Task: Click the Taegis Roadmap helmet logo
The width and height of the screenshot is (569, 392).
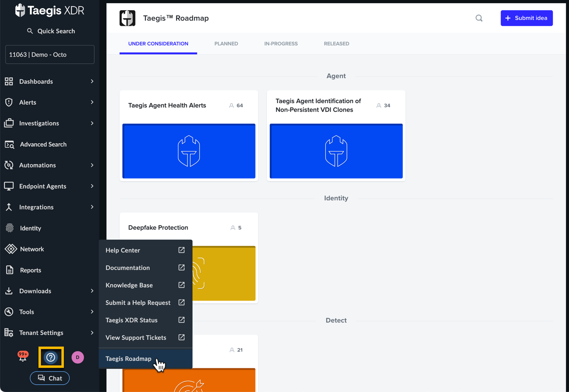Action: [127, 18]
